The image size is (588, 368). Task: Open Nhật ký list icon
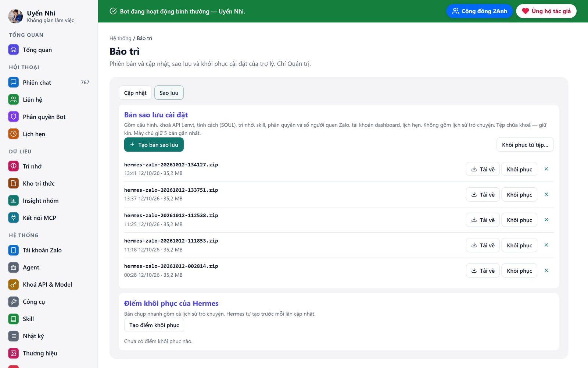click(14, 336)
